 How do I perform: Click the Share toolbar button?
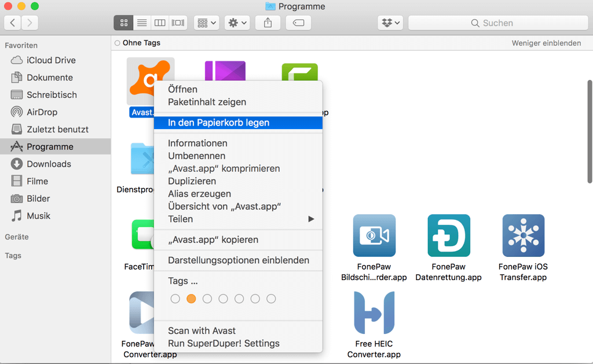(x=268, y=23)
